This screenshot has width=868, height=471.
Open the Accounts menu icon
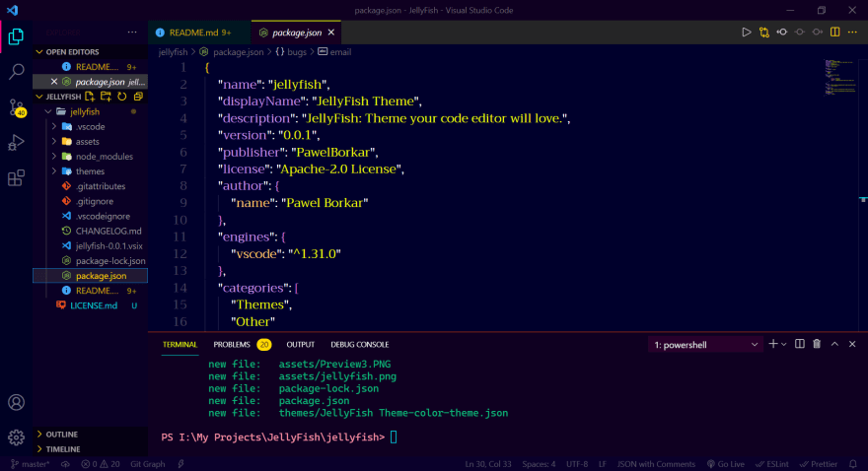click(x=16, y=402)
